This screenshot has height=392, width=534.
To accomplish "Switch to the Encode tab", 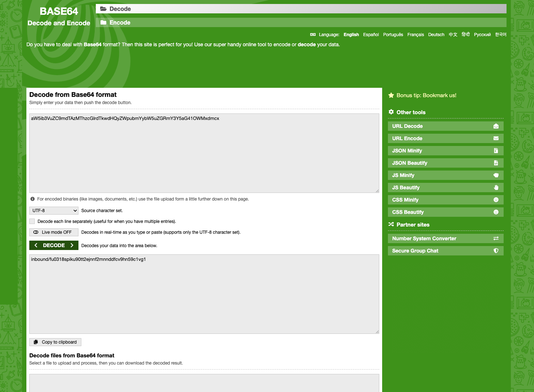I will (120, 22).
